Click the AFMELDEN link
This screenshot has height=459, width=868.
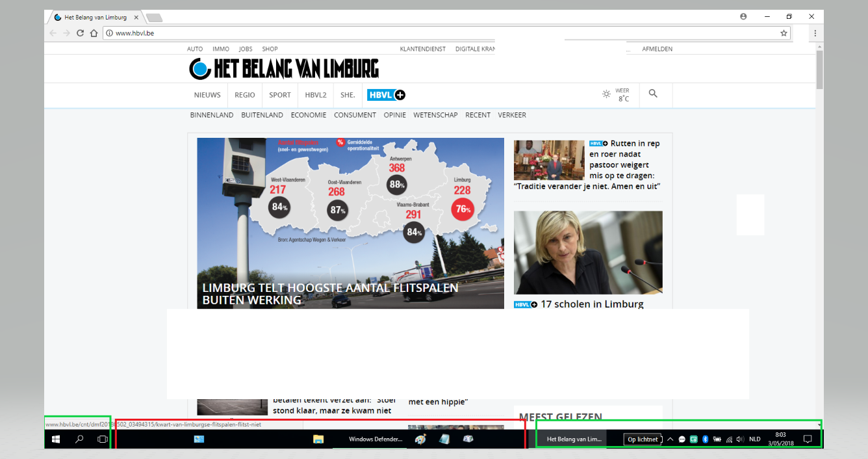(657, 49)
